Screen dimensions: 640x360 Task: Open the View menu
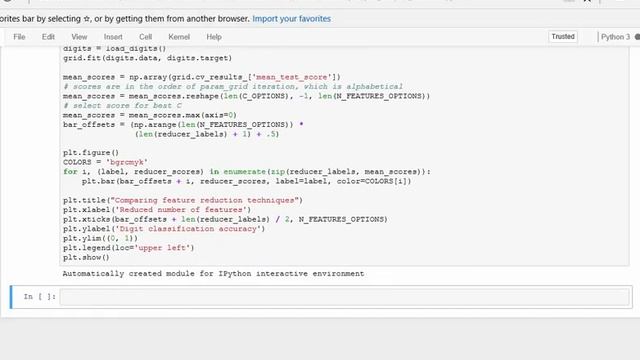click(79, 37)
